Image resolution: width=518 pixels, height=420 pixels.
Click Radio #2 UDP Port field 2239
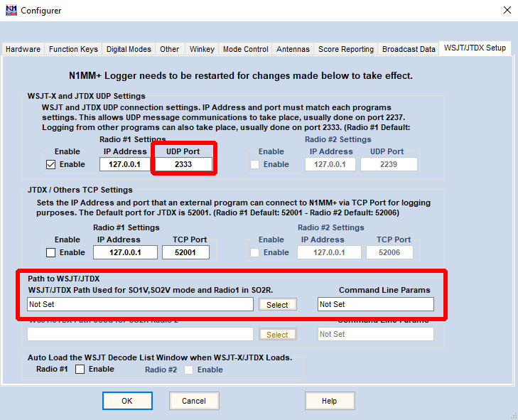click(x=389, y=164)
